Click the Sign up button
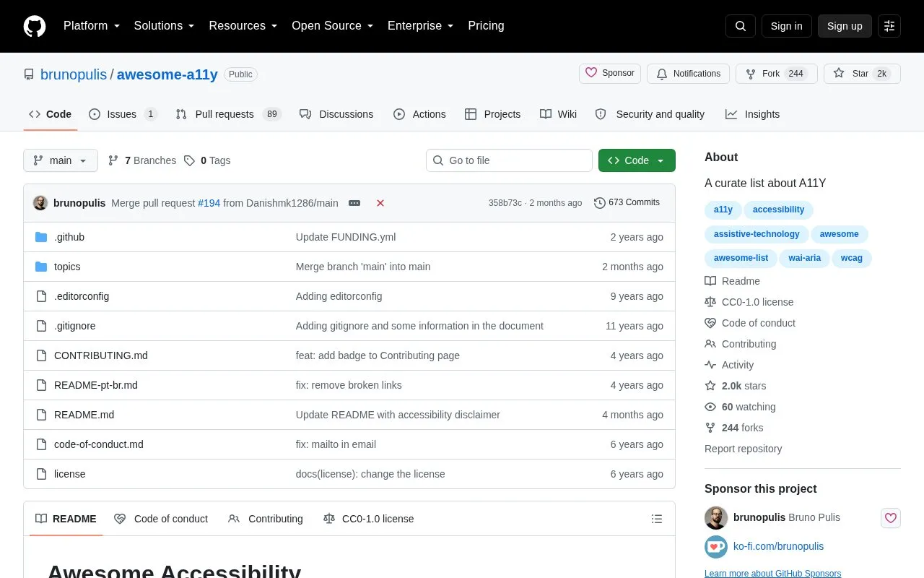 [x=845, y=26]
